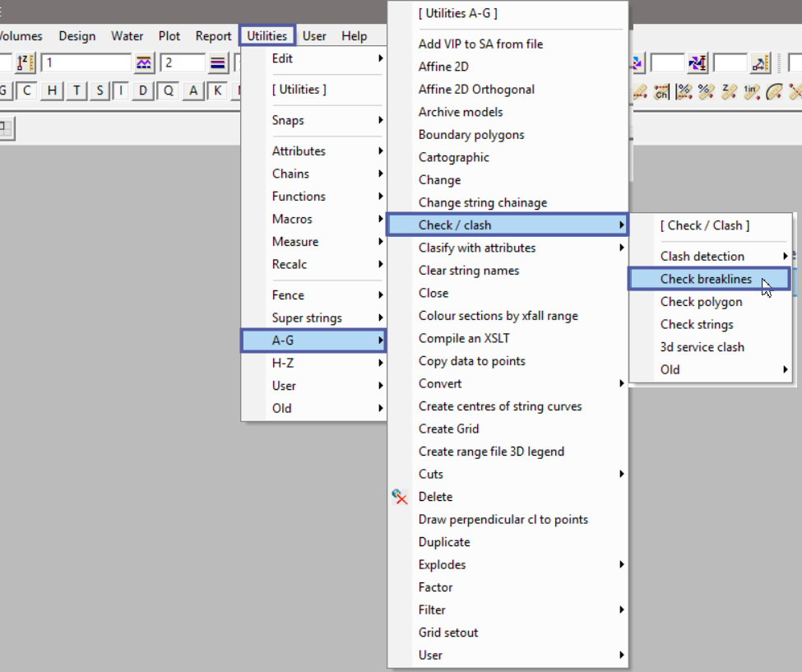Expand Clasify with attributes submenu

(x=508, y=248)
